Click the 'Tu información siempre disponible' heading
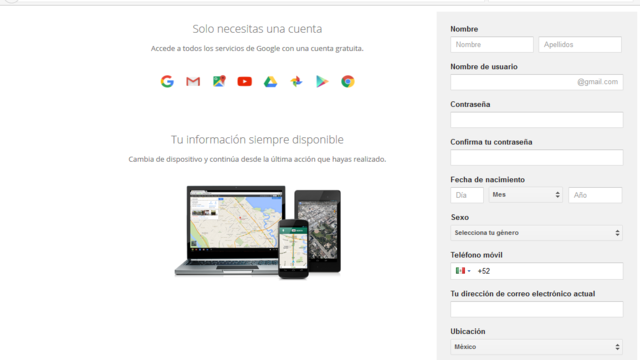Image resolution: width=640 pixels, height=360 pixels. tap(257, 140)
